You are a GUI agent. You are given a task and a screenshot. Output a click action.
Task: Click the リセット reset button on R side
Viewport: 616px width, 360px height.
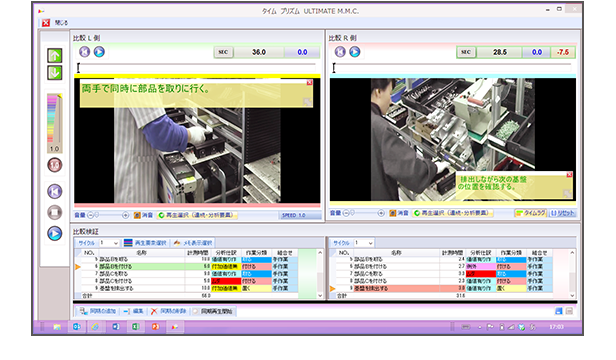click(x=562, y=213)
